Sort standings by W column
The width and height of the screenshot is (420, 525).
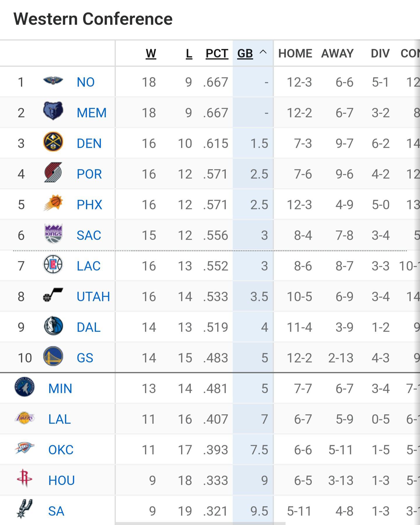coord(151,54)
